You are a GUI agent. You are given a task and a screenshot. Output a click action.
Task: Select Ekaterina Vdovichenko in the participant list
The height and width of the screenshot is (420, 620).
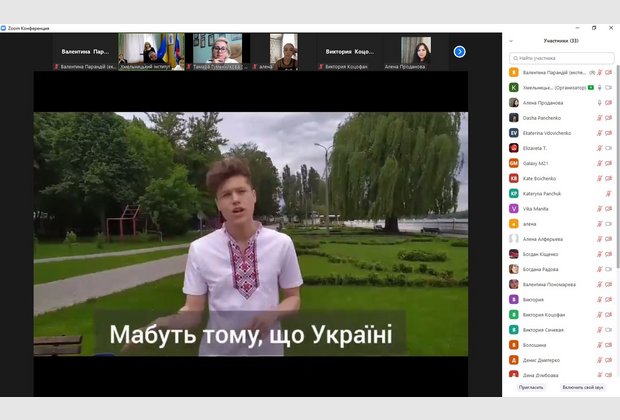(550, 133)
